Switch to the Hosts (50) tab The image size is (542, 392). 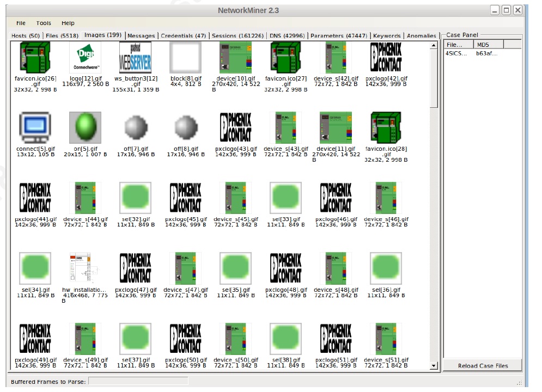[25, 35]
